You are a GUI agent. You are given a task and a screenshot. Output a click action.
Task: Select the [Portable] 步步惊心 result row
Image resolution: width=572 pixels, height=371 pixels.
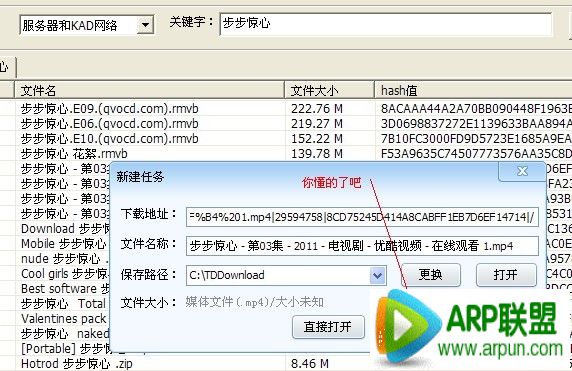click(x=65, y=349)
